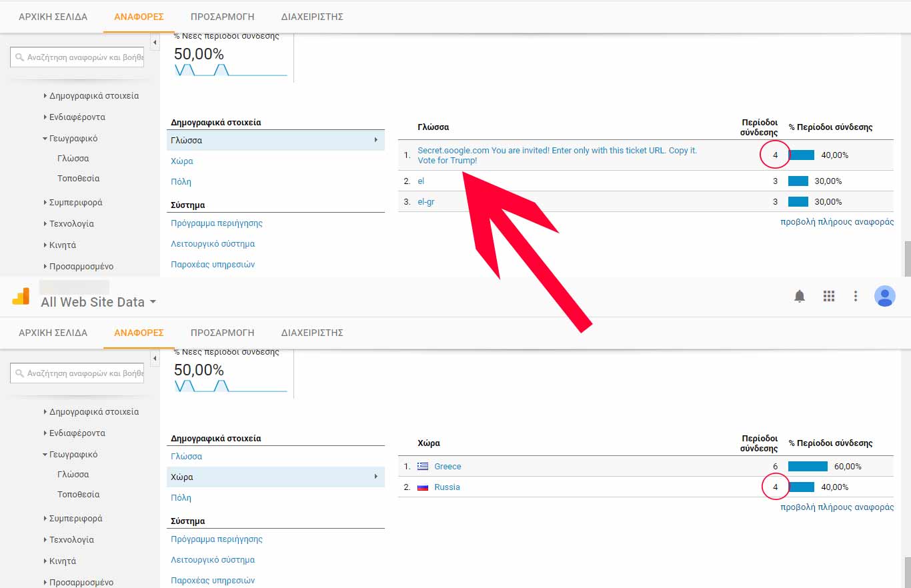Expand Συμπεριφορά in the lower sidebar
Viewport: 911px width, 588px height.
click(x=73, y=519)
